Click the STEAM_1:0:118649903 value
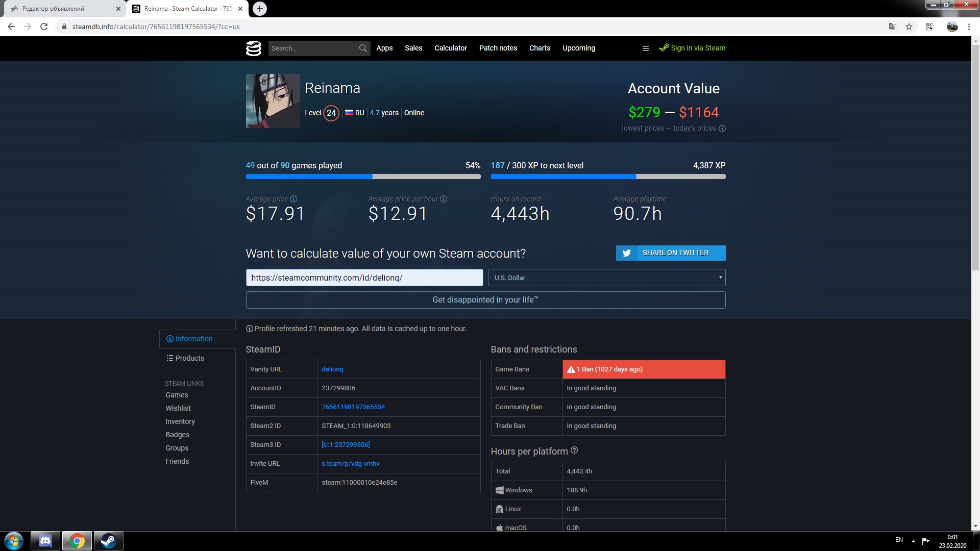 pyautogui.click(x=356, y=425)
